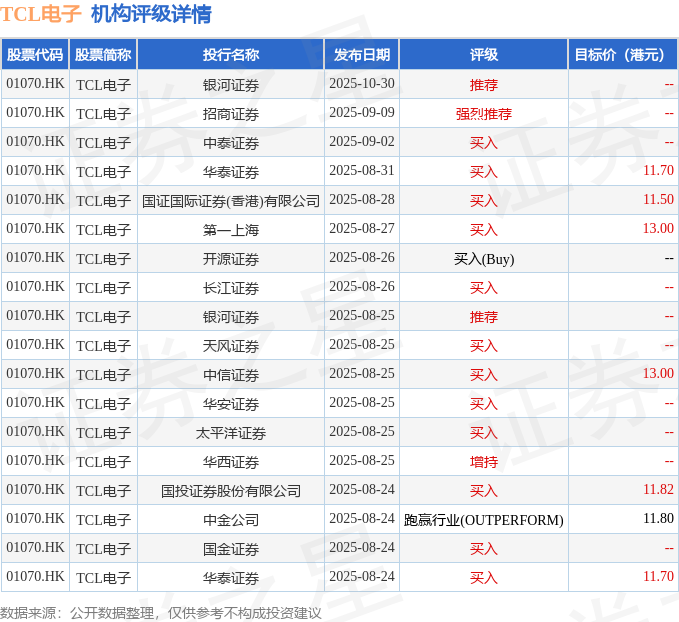Click the date 2025-08-28
This screenshot has height=622, width=679.
coord(362,200)
